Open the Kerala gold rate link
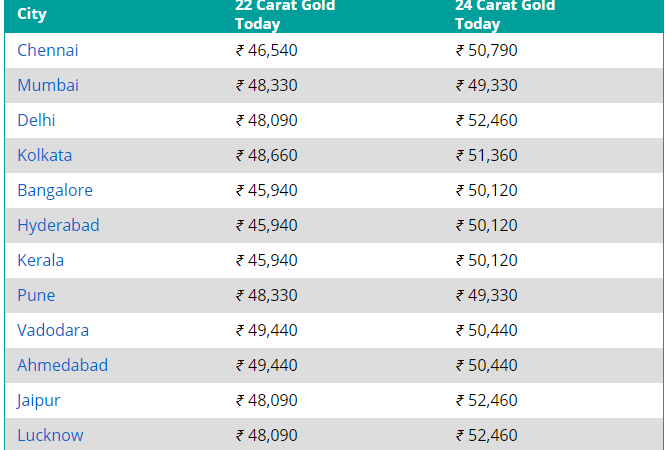This screenshot has height=450, width=666. point(40,260)
